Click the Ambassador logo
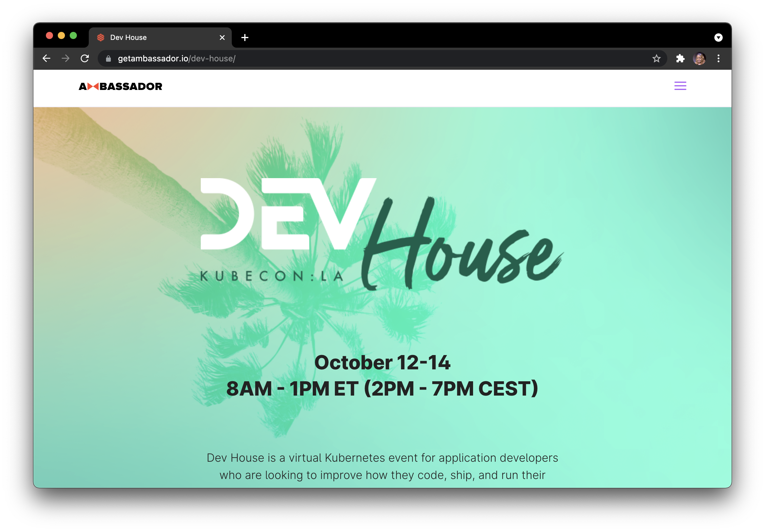 click(120, 87)
